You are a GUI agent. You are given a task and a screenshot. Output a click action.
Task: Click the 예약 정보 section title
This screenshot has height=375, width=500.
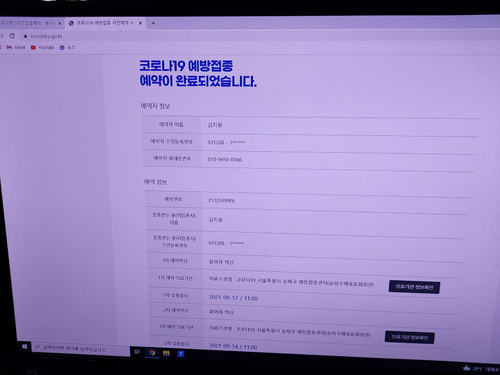tap(155, 182)
